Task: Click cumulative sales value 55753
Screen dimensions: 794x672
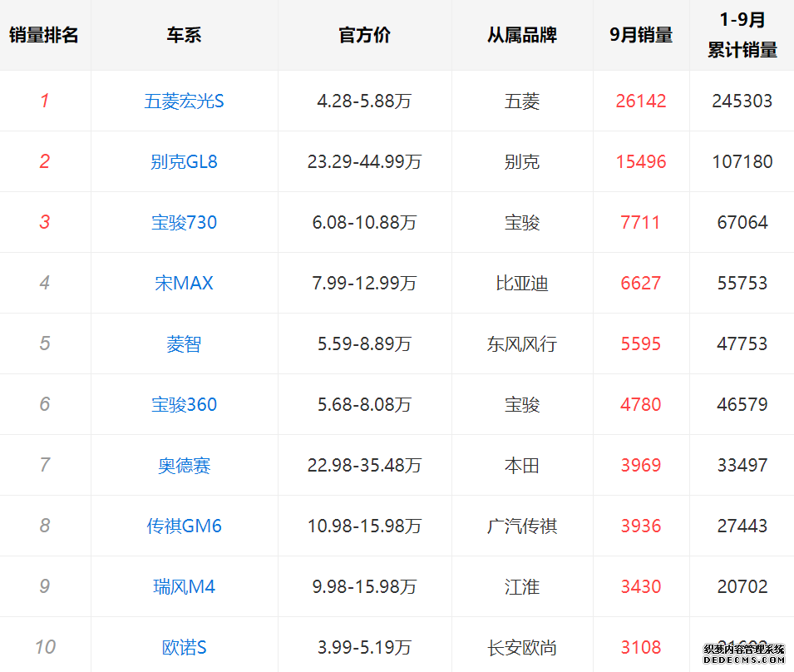Action: (742, 283)
